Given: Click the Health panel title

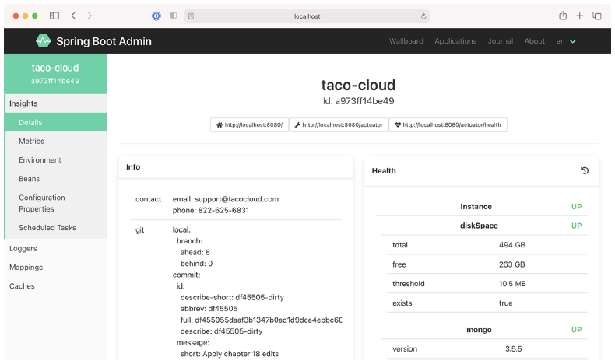Looking at the screenshot, I should 384,171.
